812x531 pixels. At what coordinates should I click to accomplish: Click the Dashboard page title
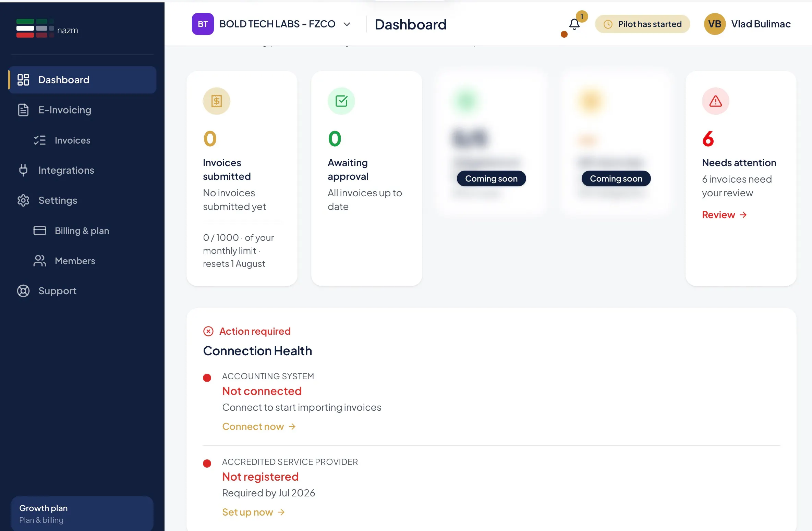coord(410,24)
